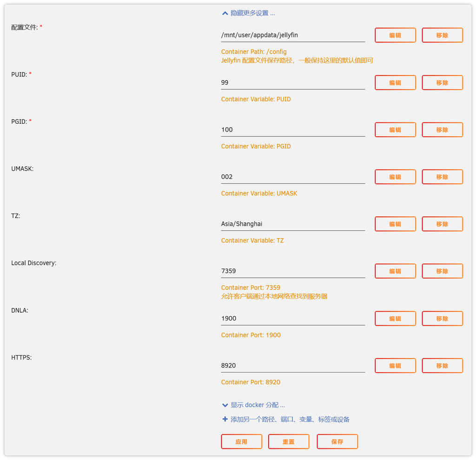Click the 保存 save button
Image resolution: width=476 pixels, height=460 pixels.
[x=337, y=442]
